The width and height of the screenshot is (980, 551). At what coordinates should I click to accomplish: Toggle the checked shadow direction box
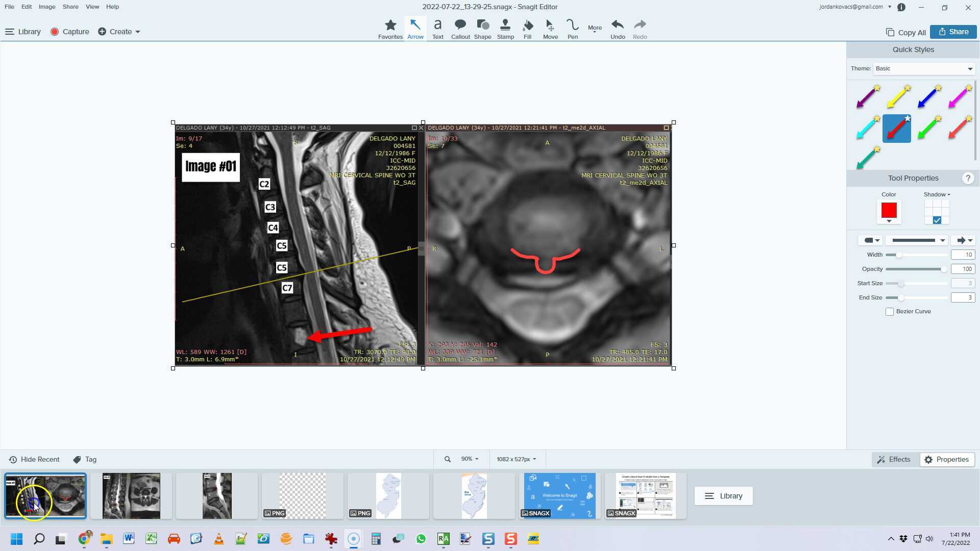point(937,220)
